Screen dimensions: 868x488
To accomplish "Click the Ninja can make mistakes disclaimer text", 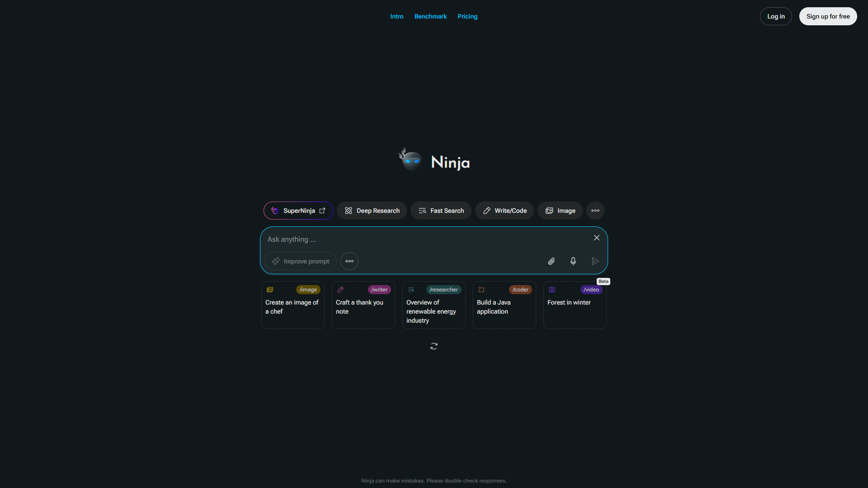I will point(434,481).
